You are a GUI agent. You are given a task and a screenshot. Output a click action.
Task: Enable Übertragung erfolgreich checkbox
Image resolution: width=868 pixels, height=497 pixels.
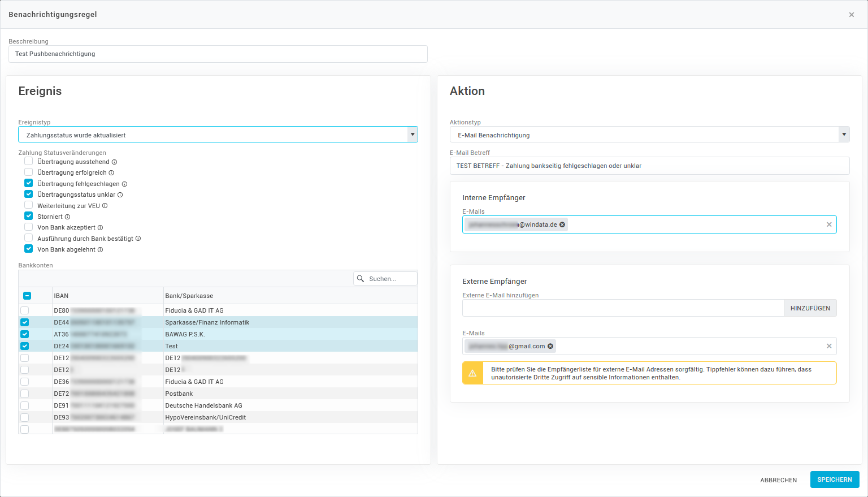(x=28, y=172)
